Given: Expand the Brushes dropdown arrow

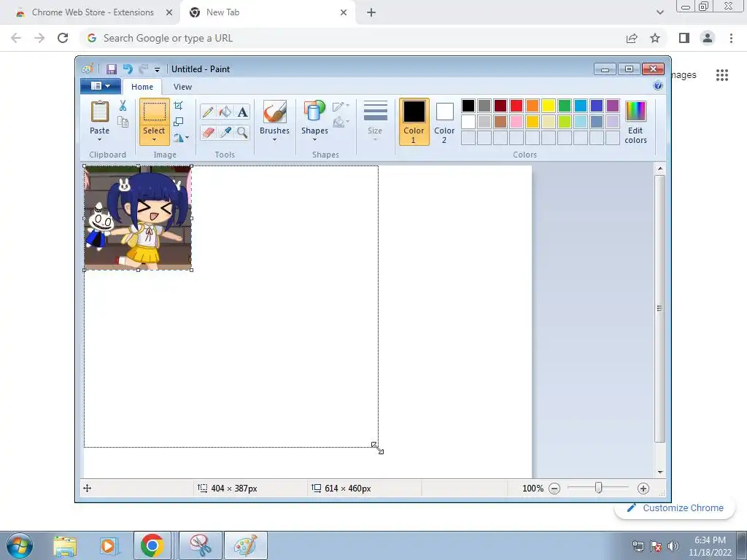Looking at the screenshot, I should (274, 140).
